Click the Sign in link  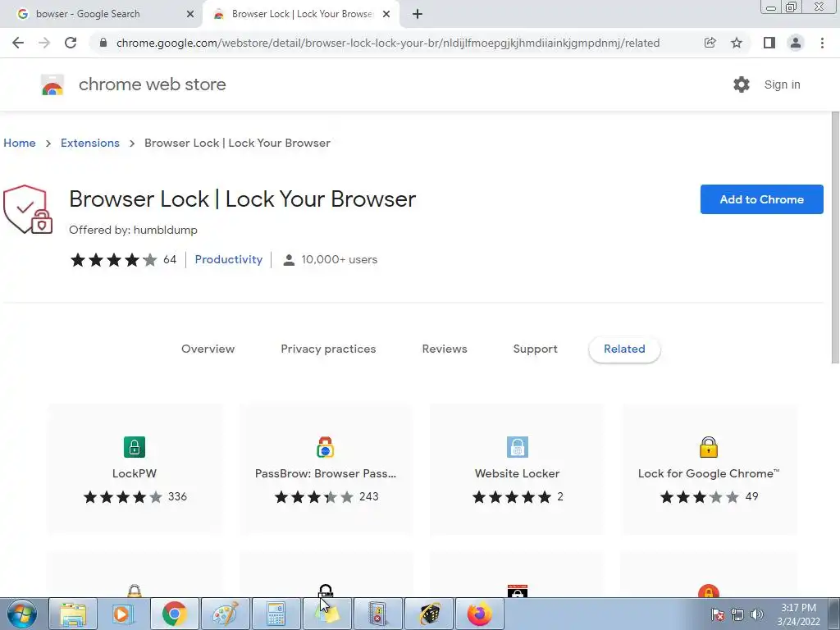pyautogui.click(x=782, y=84)
